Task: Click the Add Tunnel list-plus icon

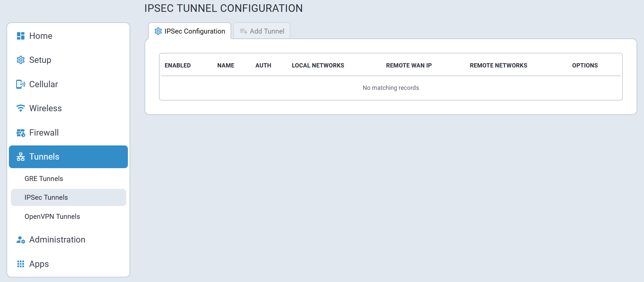Action: [243, 31]
